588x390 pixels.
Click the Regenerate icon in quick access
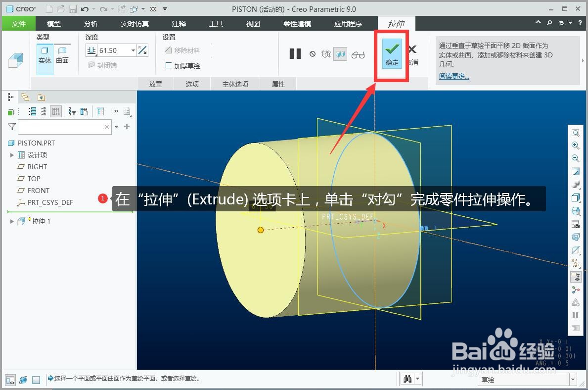(x=122, y=8)
